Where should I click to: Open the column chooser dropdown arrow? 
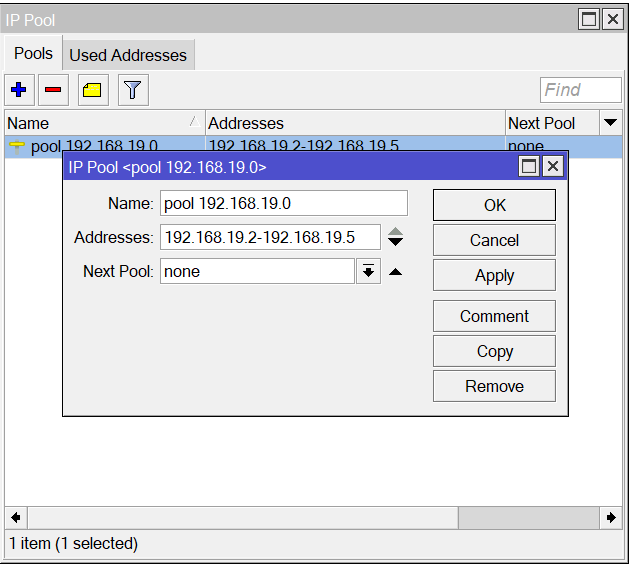(x=610, y=123)
